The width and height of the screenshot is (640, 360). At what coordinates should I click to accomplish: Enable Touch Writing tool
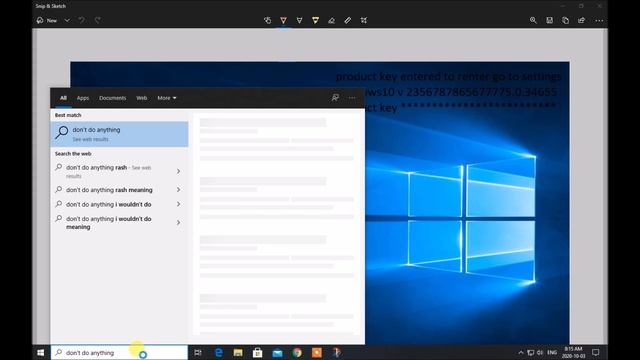[267, 20]
